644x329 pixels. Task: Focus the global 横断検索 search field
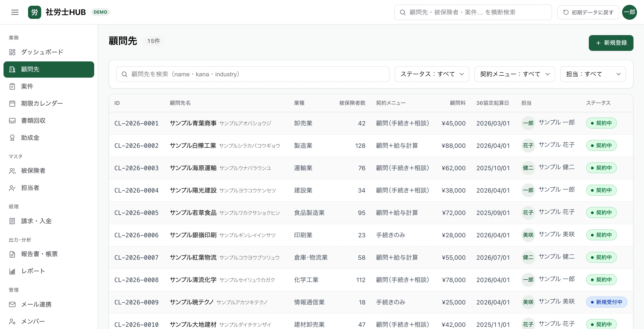click(473, 12)
